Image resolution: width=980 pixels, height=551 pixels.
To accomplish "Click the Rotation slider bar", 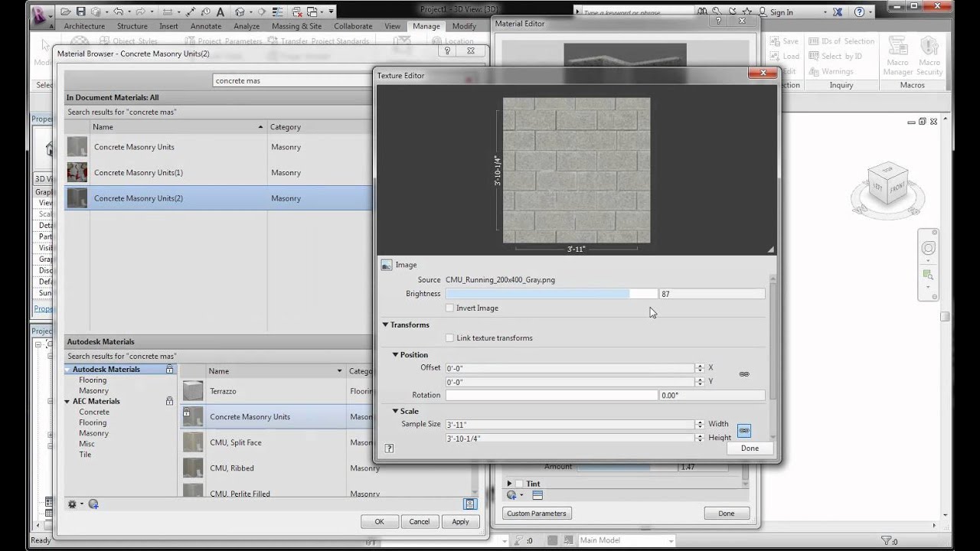I will 551,395.
